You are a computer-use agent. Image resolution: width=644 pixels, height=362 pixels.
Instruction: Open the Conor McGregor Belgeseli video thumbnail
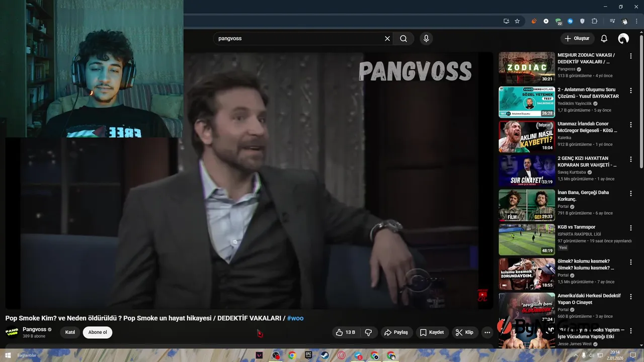527,136
